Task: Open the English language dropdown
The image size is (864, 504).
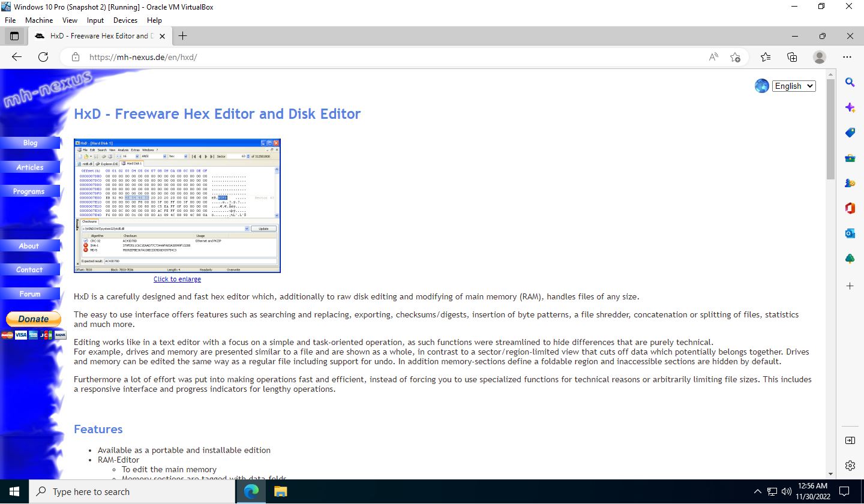Action: [794, 86]
